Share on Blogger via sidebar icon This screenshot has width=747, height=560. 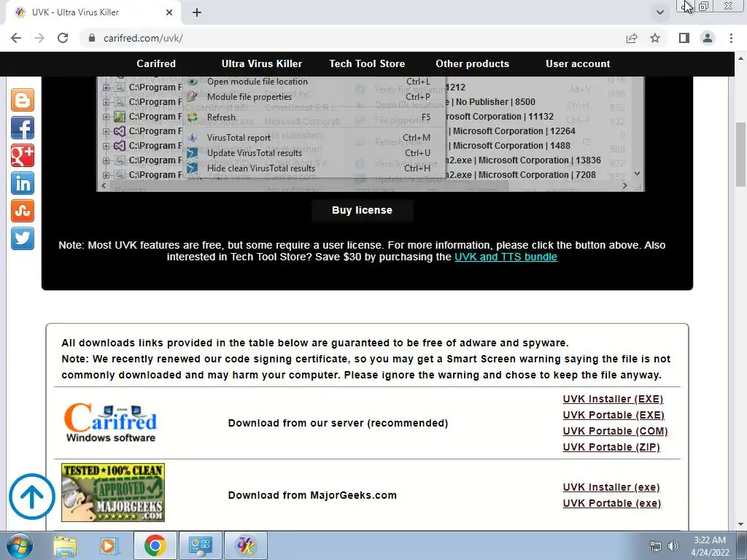tap(23, 100)
